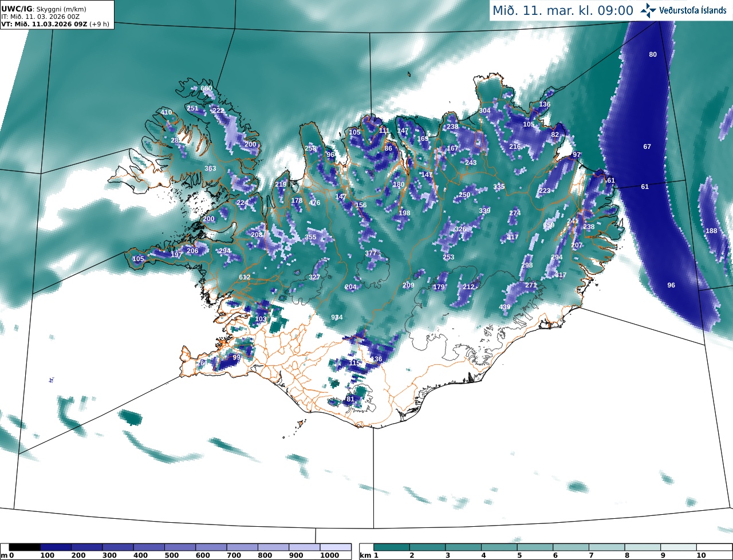Click the visibility value 198 on the map
Screen dimensions: 733x560
tap(404, 213)
